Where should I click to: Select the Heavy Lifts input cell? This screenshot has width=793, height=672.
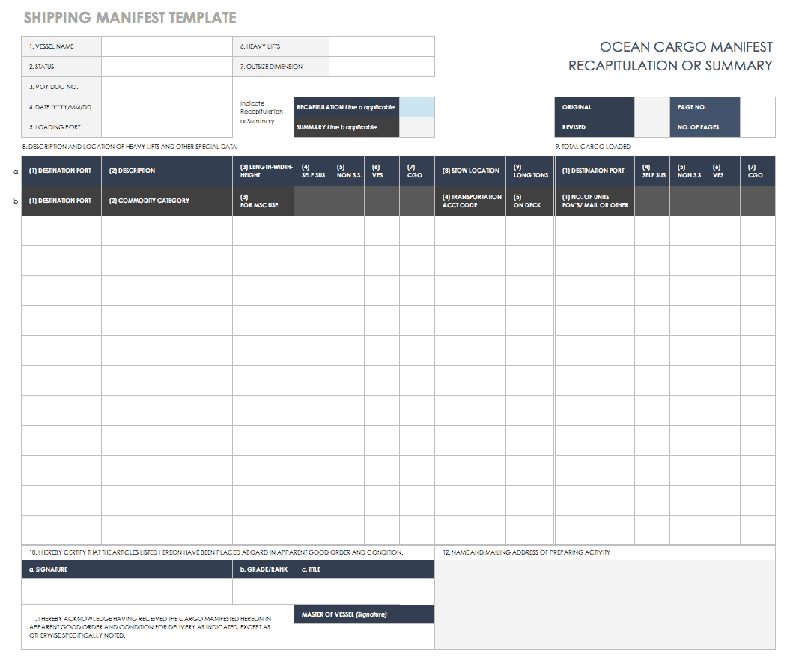pyautogui.click(x=381, y=46)
